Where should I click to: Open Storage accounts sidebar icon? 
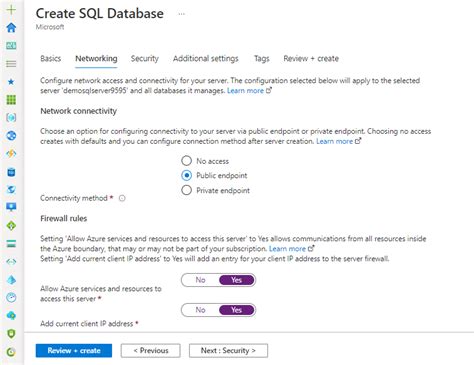pos(11,244)
